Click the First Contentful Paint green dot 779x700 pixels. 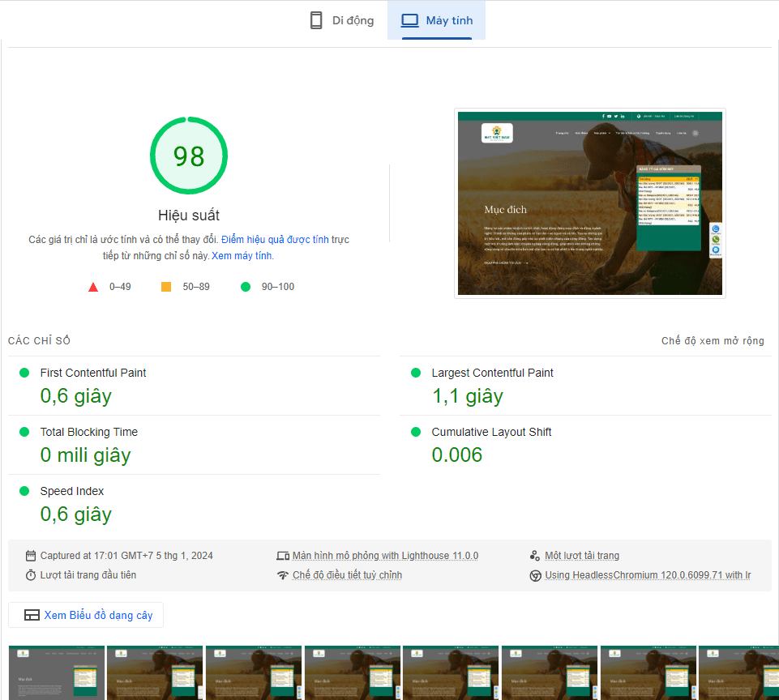pos(24,373)
